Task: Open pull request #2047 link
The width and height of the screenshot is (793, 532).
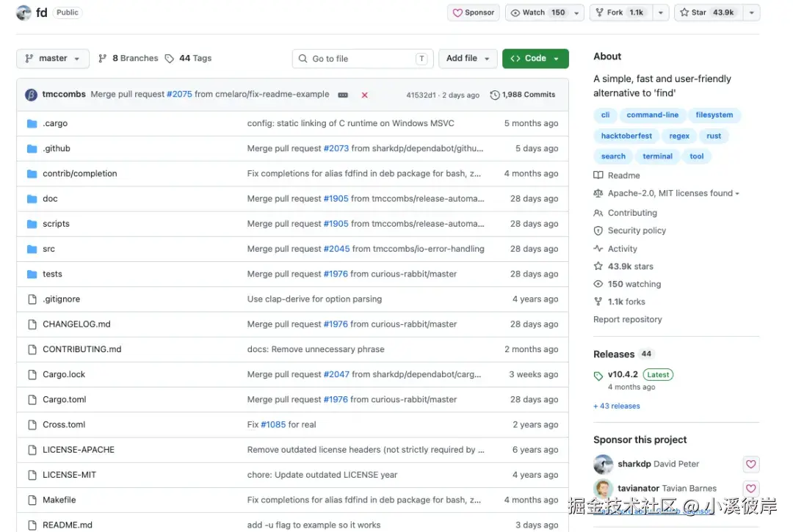Action: point(336,374)
